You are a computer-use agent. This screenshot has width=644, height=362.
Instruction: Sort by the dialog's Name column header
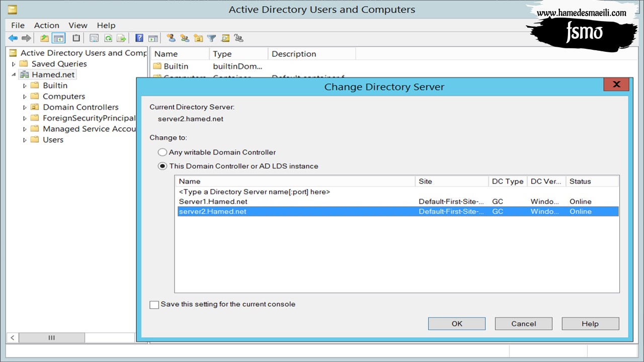click(x=295, y=182)
